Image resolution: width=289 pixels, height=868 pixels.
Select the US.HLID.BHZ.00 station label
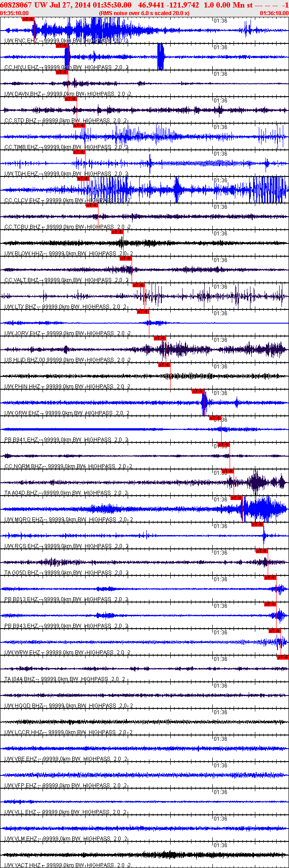tap(25, 360)
